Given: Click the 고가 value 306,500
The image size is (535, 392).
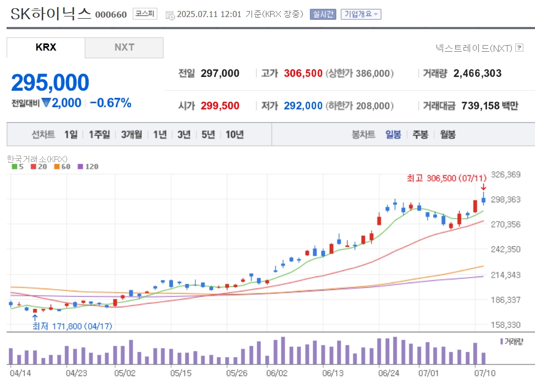Looking at the screenshot, I should pos(303,73).
